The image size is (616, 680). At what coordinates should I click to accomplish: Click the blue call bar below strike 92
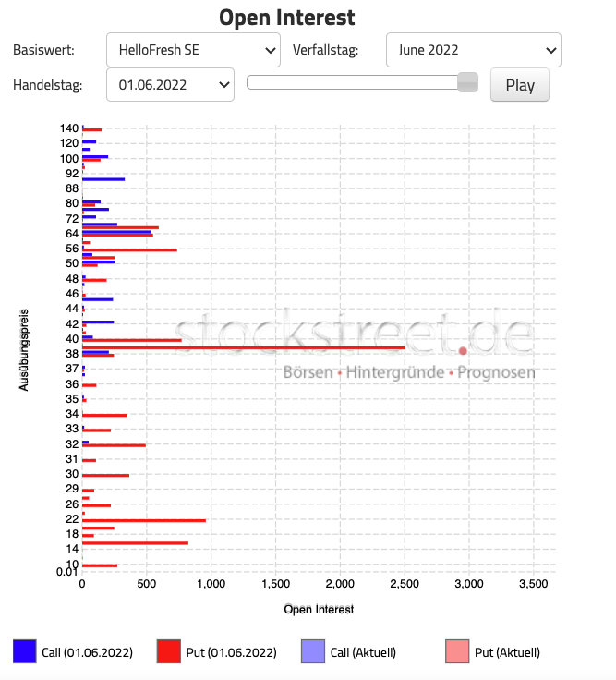[x=103, y=179]
